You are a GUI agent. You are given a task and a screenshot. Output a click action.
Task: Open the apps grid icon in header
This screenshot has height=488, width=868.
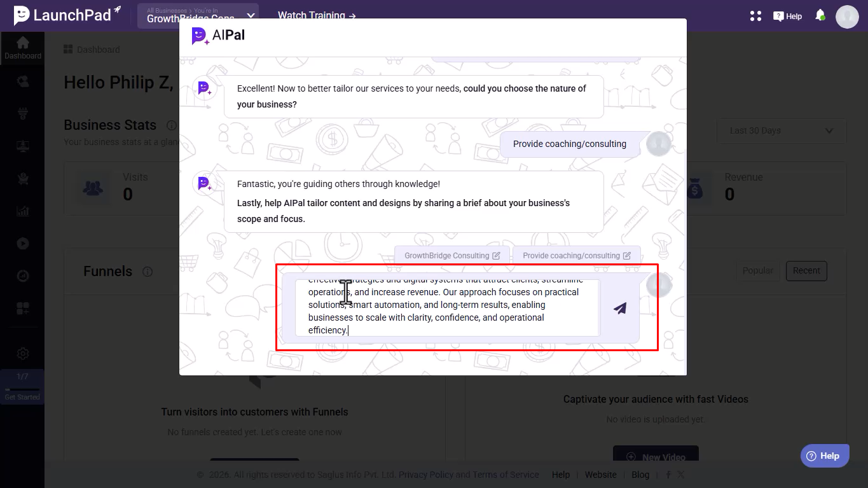click(x=755, y=16)
